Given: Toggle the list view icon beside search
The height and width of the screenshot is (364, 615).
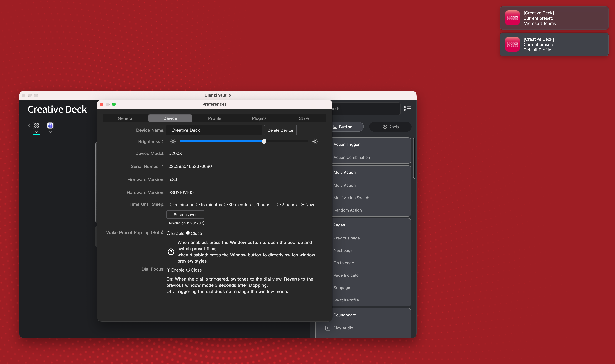Looking at the screenshot, I should tap(407, 109).
